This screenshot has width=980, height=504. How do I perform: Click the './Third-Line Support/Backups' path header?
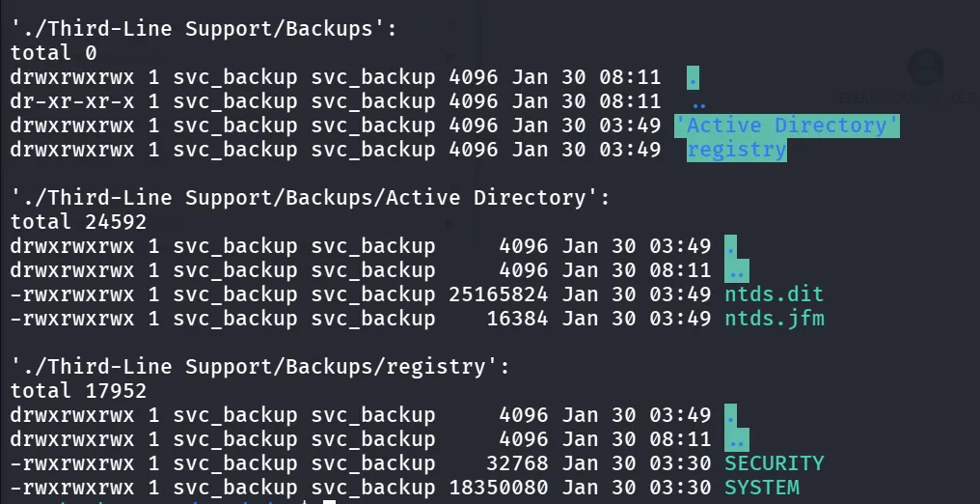click(204, 29)
